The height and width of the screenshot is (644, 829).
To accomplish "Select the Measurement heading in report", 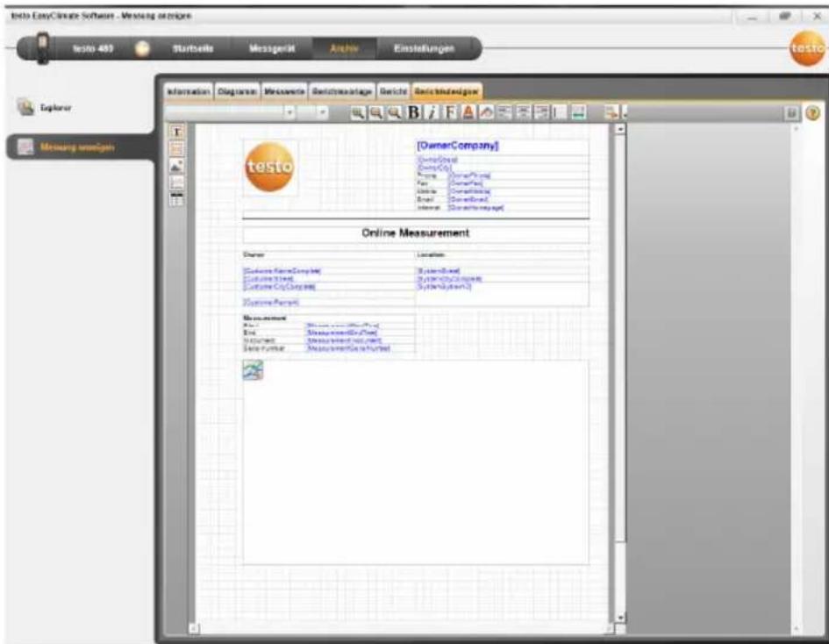I will 264,318.
